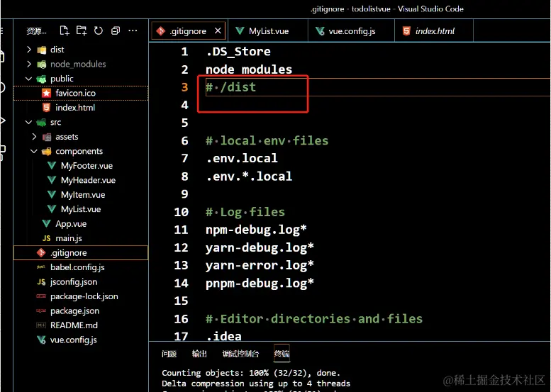This screenshot has width=551, height=392.
Task: Switch to the vue.config.js tab
Action: point(352,31)
